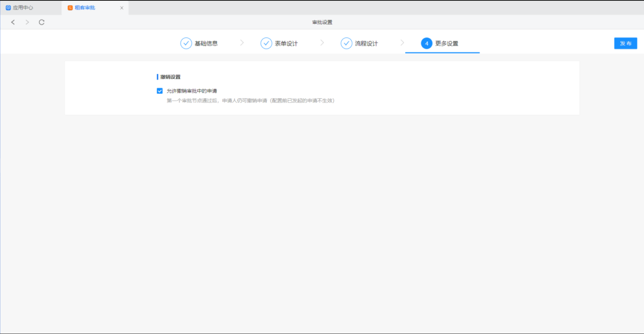Click the chevron after 流程设计 step
Image resolution: width=644 pixels, height=334 pixels.
click(402, 43)
